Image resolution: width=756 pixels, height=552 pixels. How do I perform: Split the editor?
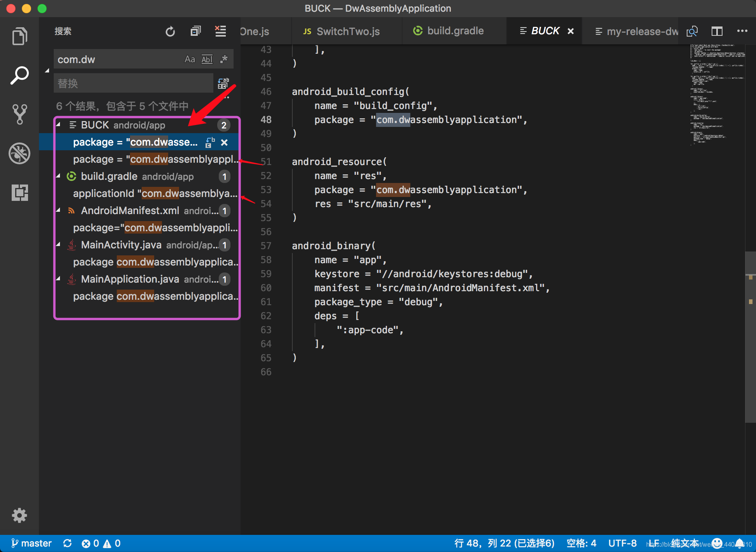(x=717, y=31)
